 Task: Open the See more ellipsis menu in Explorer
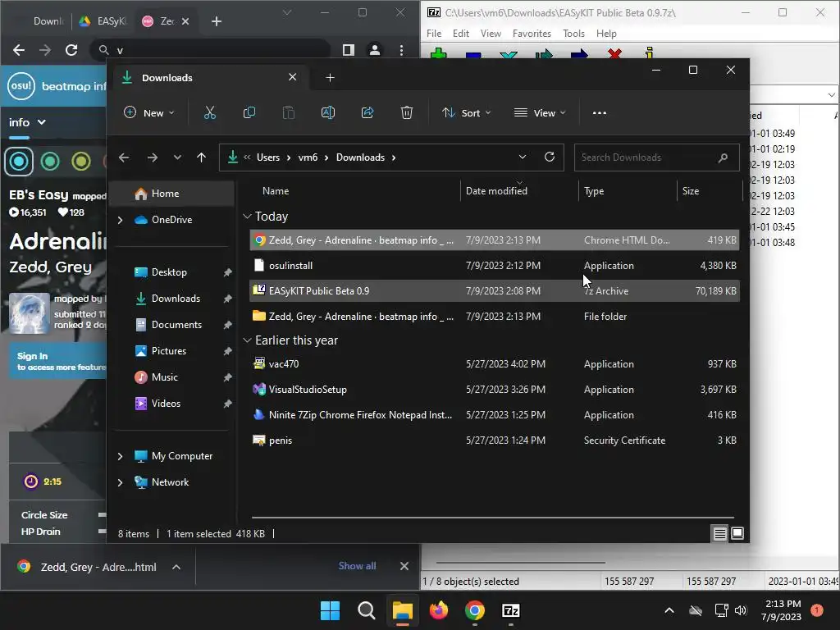(600, 113)
